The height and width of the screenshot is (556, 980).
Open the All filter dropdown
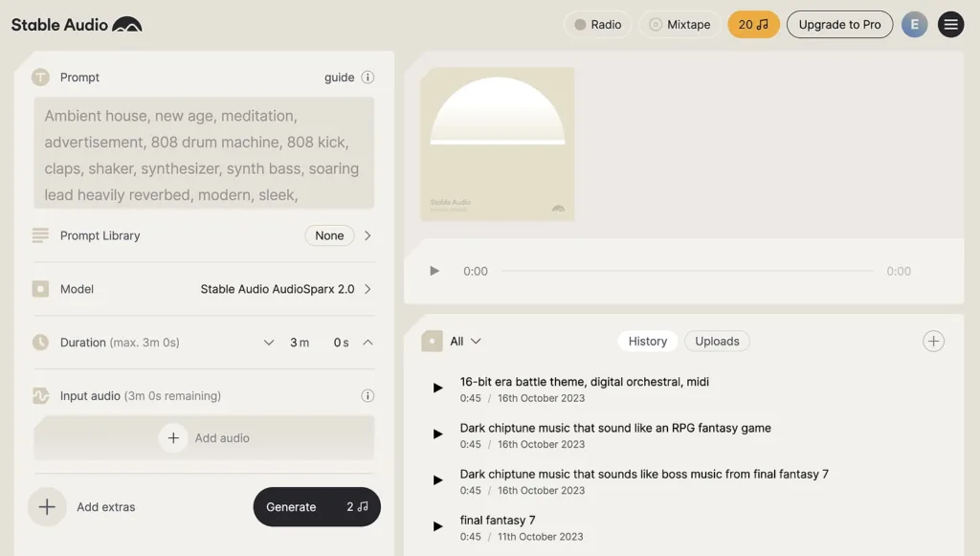click(x=465, y=342)
